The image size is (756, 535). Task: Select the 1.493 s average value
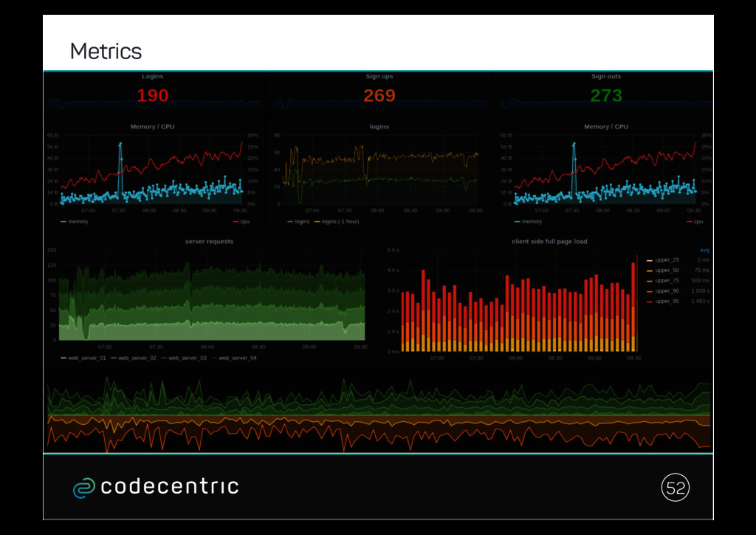tap(701, 301)
